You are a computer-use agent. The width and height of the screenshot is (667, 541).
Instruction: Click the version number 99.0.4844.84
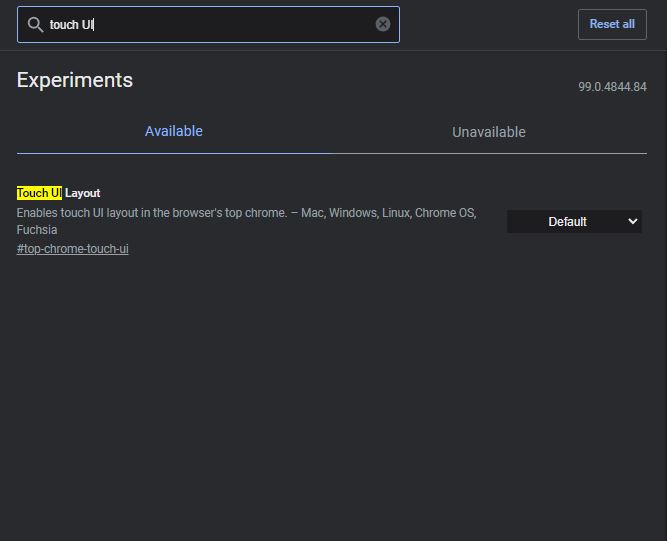tap(613, 87)
